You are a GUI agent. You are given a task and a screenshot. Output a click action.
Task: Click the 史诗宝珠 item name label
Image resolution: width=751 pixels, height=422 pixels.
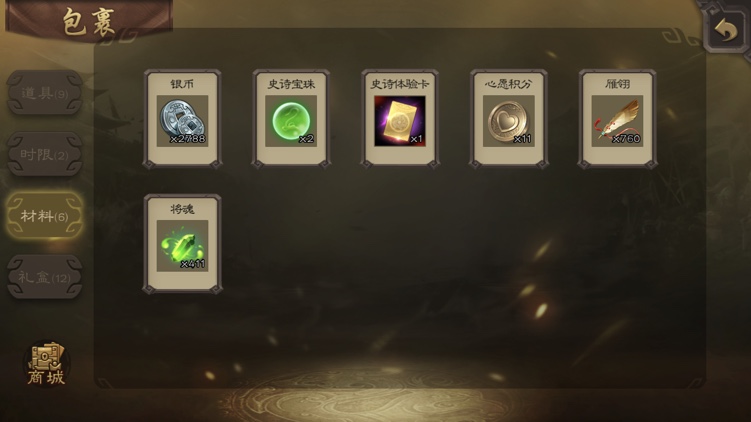click(291, 84)
